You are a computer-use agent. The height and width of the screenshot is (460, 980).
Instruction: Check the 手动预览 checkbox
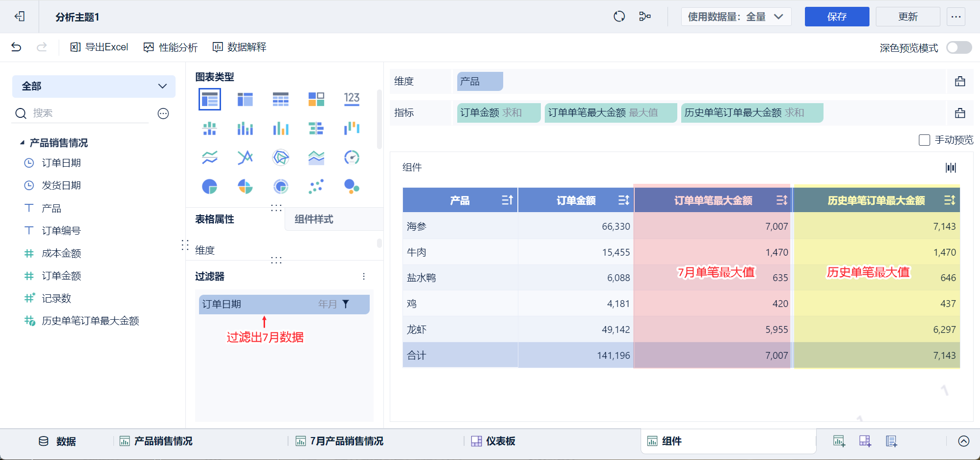click(924, 140)
